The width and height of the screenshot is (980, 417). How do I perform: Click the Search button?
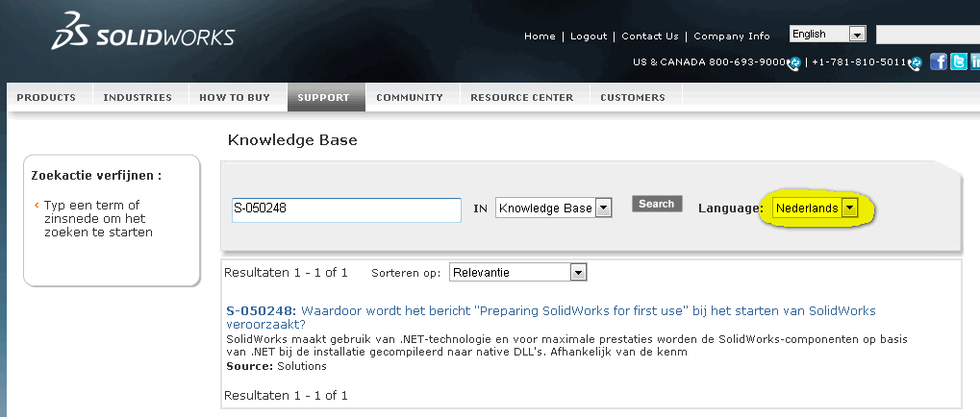656,204
